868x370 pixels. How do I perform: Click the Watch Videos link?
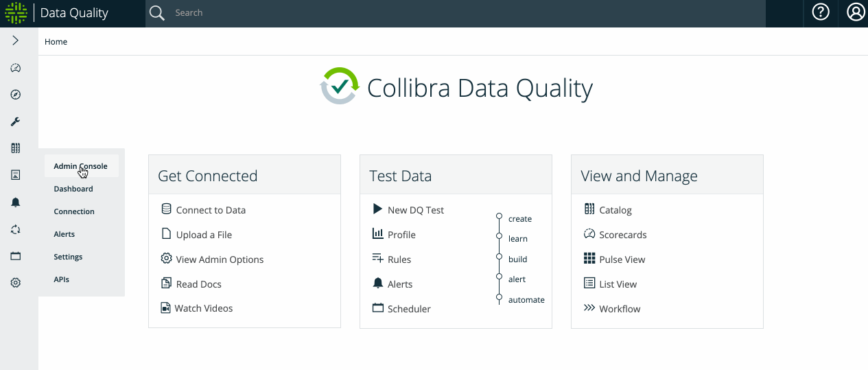(204, 308)
